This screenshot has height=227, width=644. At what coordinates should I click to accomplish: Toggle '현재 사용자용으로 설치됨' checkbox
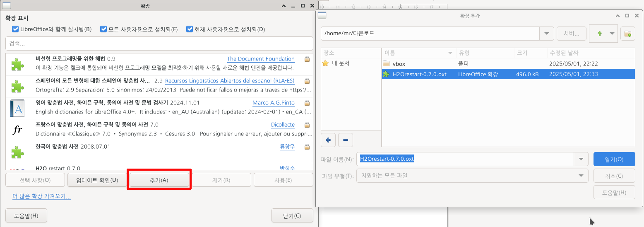pyautogui.click(x=190, y=29)
